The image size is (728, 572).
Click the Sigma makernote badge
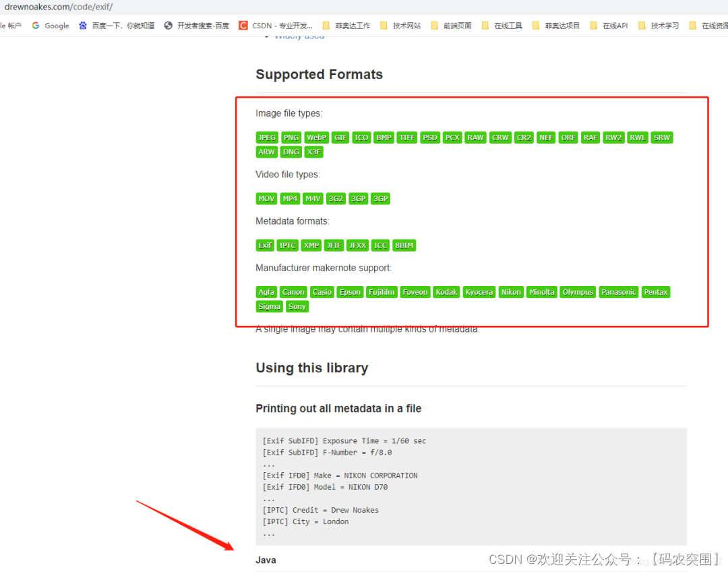pyautogui.click(x=269, y=307)
